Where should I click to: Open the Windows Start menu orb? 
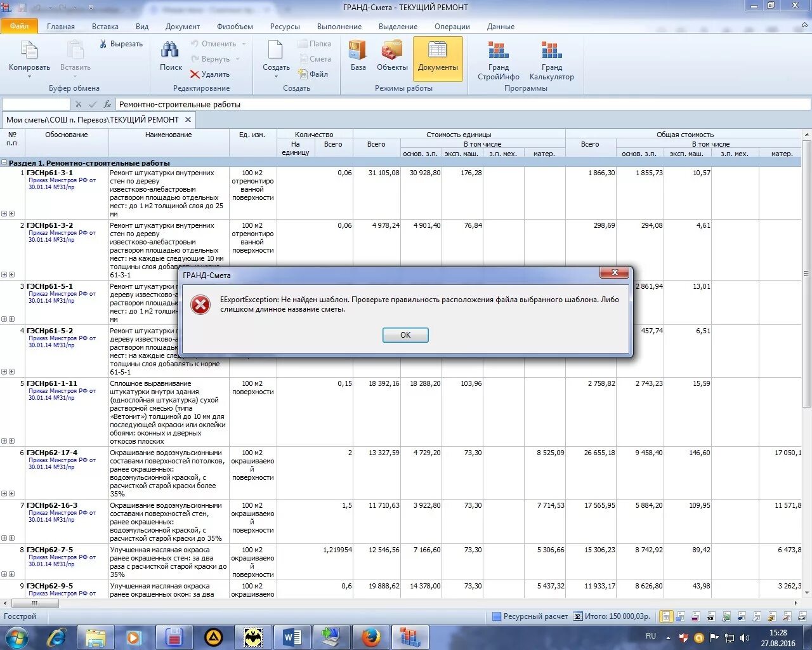16,637
